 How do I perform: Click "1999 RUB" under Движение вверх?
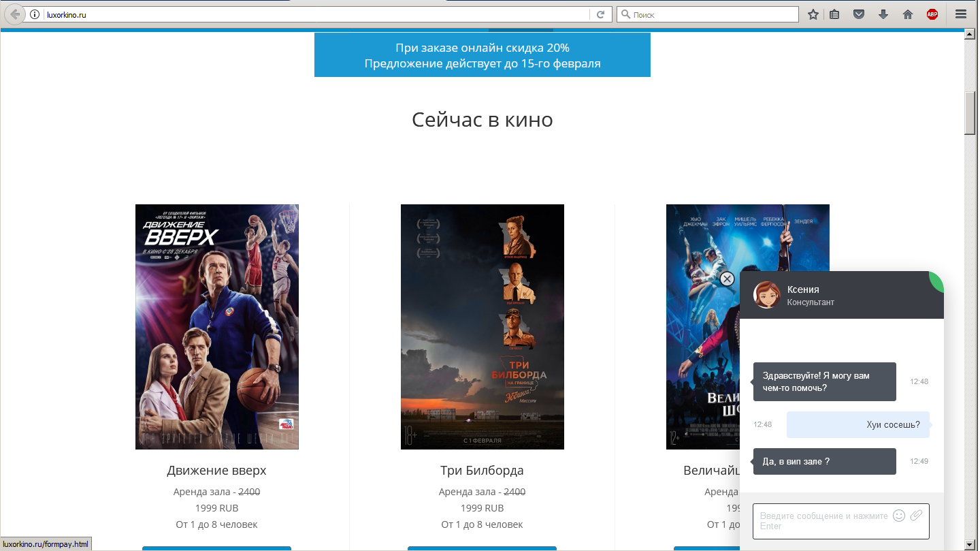(x=216, y=508)
